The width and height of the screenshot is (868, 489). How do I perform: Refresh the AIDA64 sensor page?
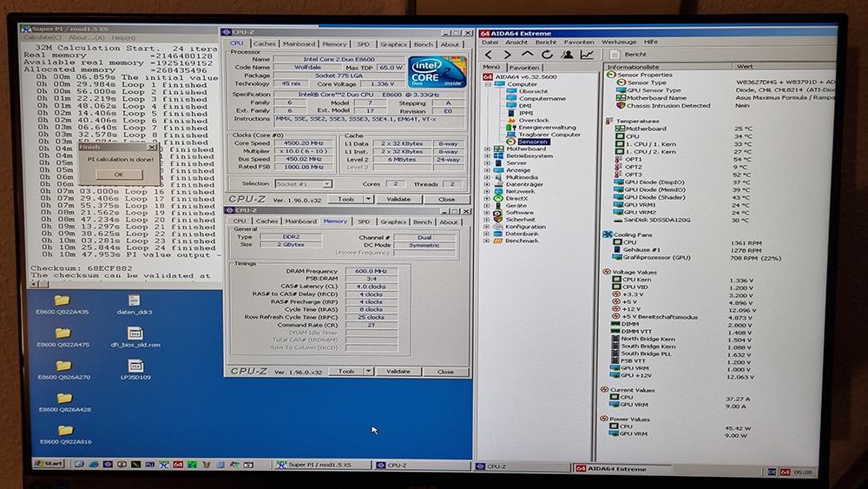point(547,54)
